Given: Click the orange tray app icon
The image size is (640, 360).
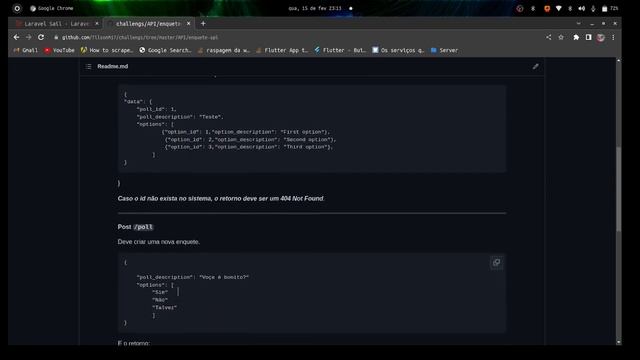Looking at the screenshot, I should [547, 8].
